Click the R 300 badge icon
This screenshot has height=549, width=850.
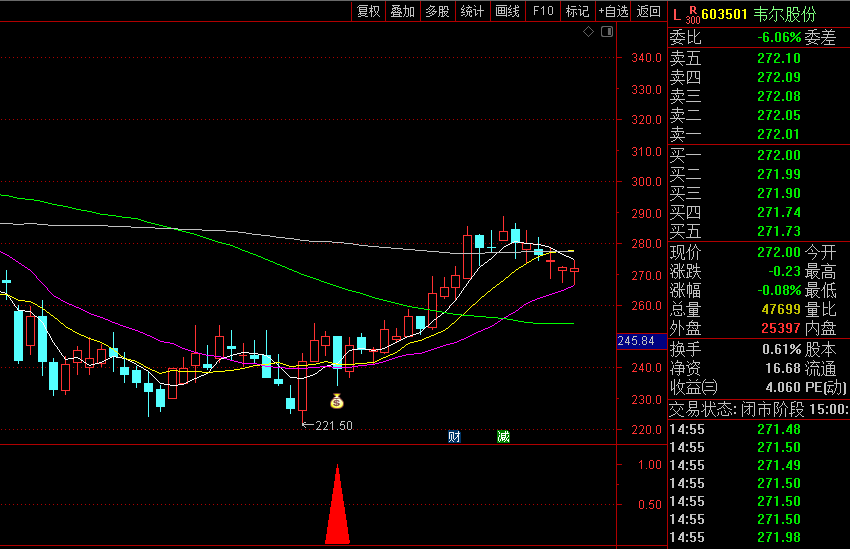(693, 15)
